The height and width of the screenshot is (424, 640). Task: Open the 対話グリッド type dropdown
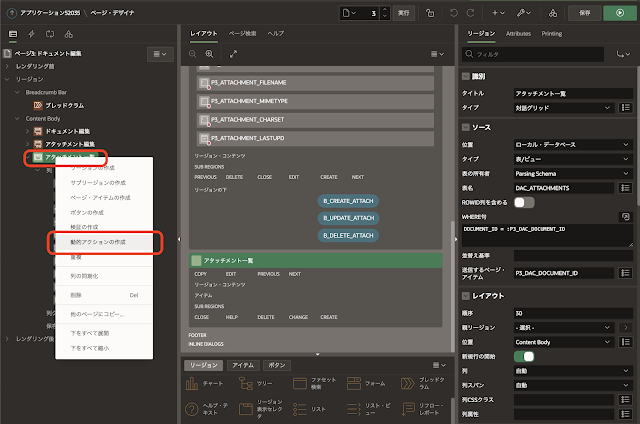[x=564, y=108]
